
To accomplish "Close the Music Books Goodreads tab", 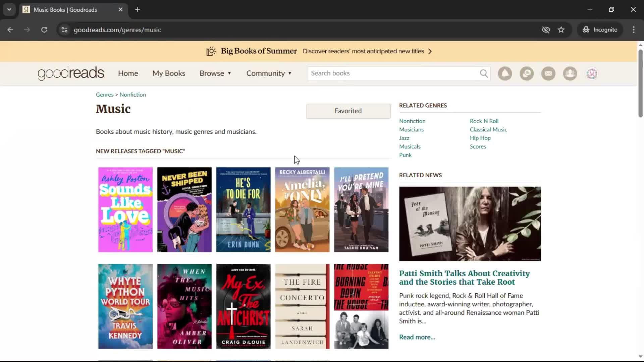I will [x=120, y=10].
